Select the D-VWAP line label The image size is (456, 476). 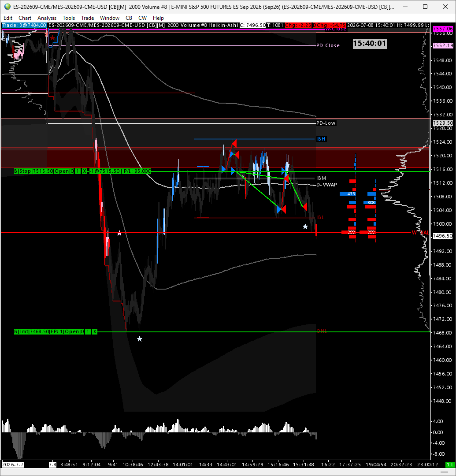click(x=327, y=185)
